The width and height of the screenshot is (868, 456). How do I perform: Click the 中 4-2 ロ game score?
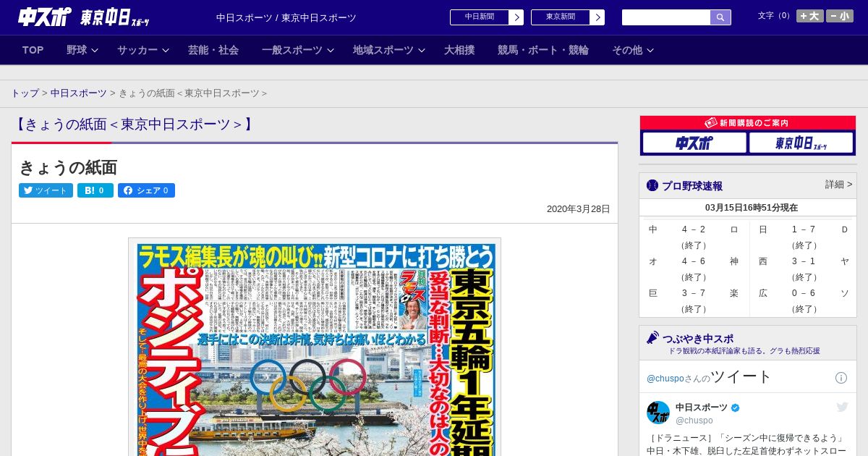694,229
